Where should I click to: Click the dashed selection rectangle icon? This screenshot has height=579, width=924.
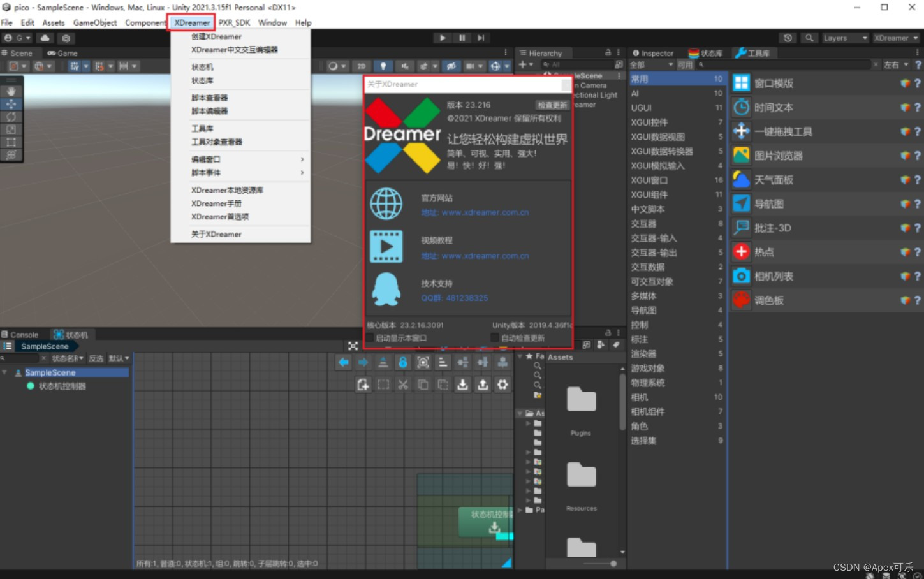coord(383,385)
